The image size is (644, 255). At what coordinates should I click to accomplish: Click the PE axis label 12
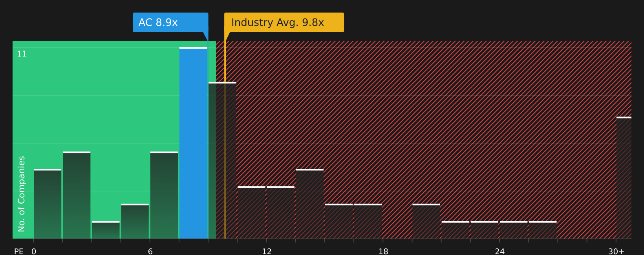tap(267, 251)
